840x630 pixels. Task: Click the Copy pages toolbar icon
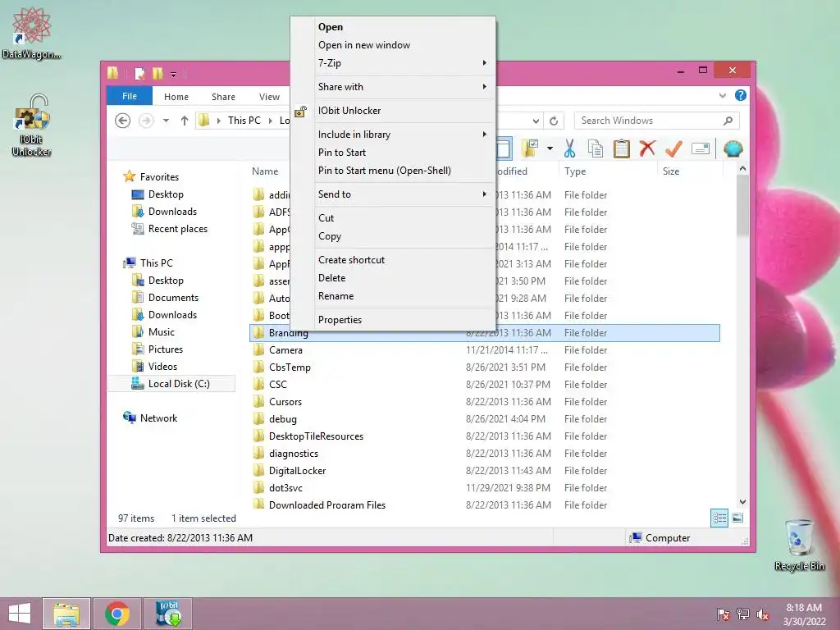[x=596, y=149]
